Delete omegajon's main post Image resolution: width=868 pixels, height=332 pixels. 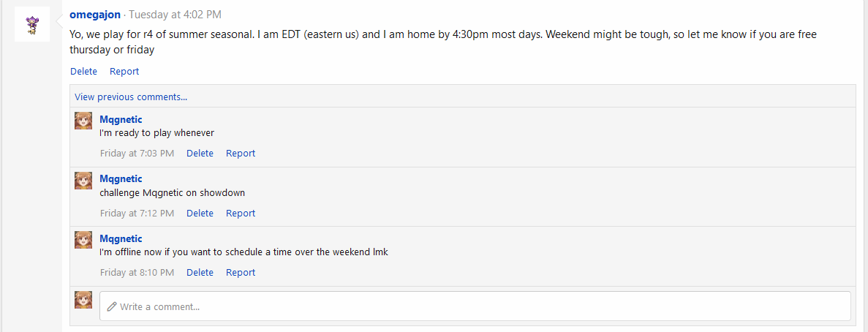(x=83, y=72)
